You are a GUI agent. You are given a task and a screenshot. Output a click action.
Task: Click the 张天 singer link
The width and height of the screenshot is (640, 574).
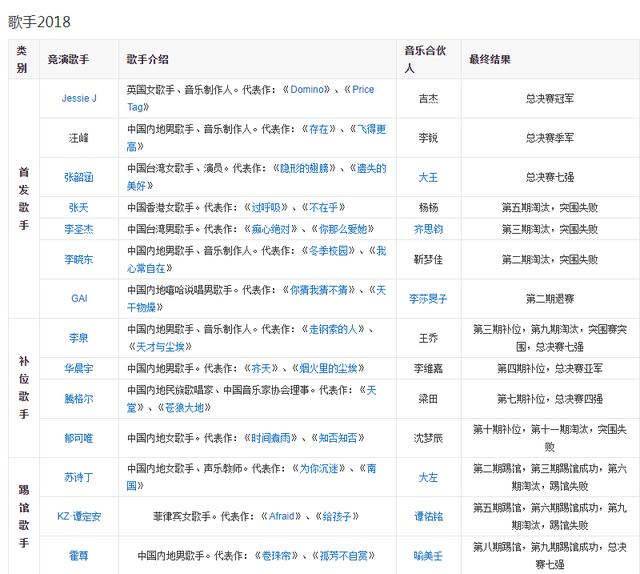(78, 207)
